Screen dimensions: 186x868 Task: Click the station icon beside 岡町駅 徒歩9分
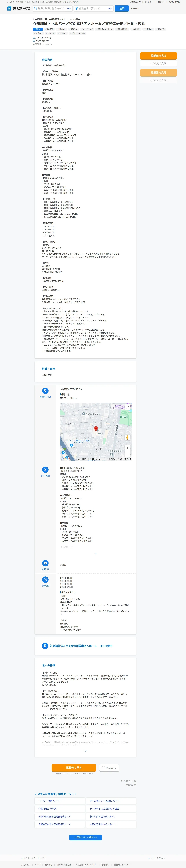[x=34, y=41]
